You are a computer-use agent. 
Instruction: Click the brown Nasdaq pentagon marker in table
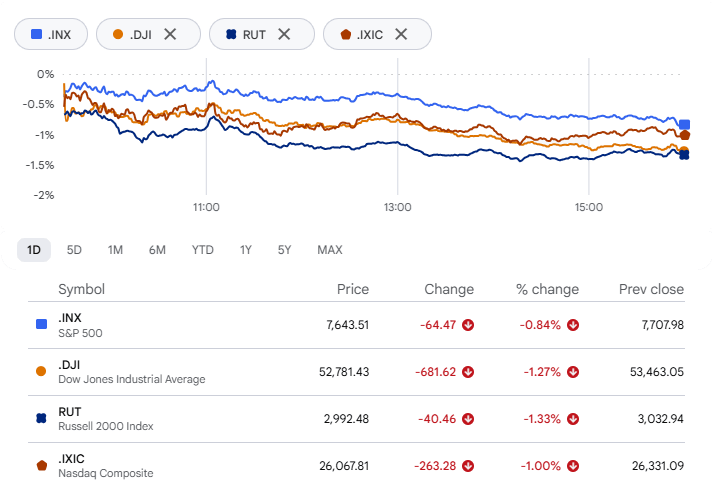coord(41,466)
